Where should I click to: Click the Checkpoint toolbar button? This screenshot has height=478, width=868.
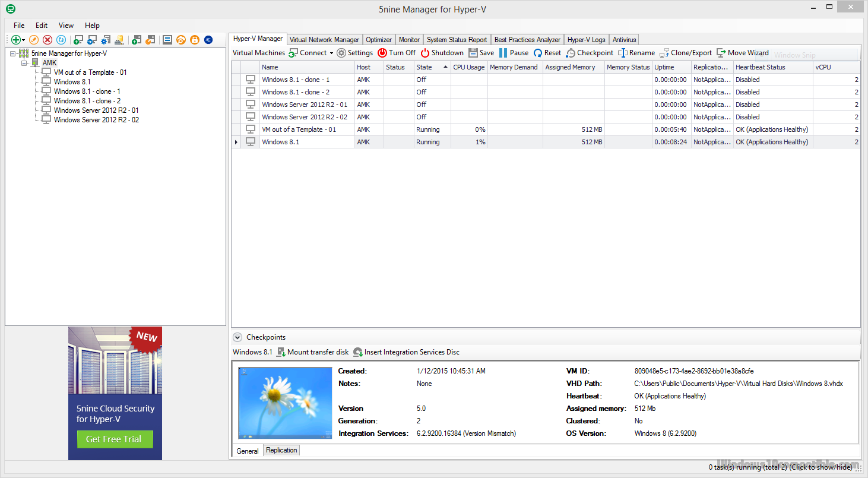pos(590,53)
